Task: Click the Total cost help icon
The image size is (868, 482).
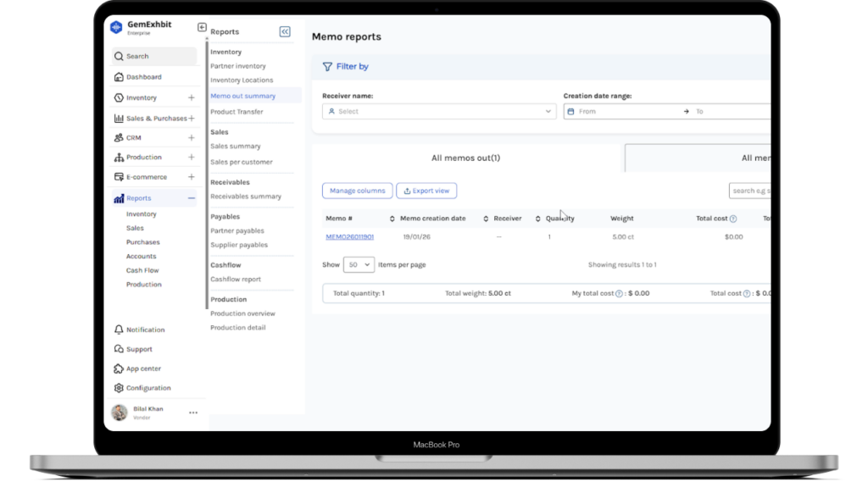Action: point(733,219)
